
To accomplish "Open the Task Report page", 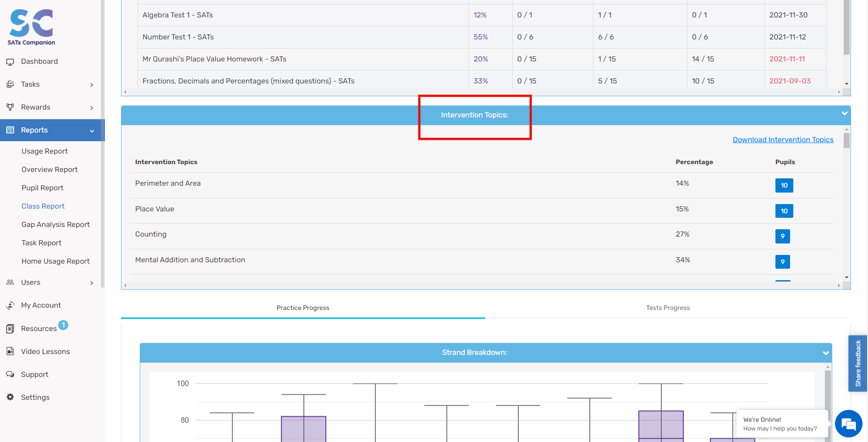I will point(41,243).
